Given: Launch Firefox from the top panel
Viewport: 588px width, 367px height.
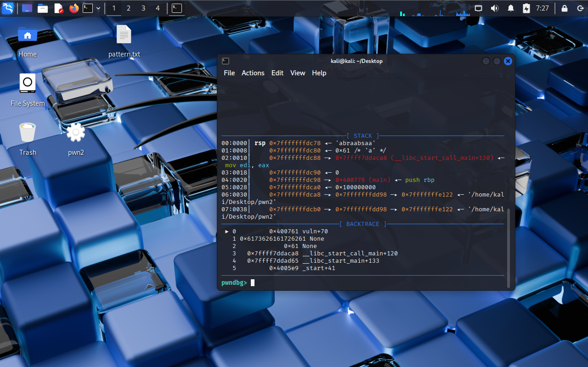Looking at the screenshot, I should point(73,8).
